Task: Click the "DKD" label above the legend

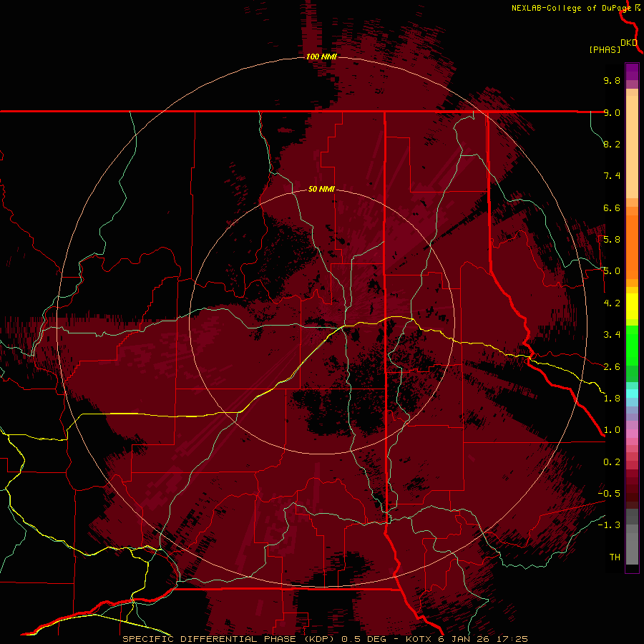Action: pos(629,43)
